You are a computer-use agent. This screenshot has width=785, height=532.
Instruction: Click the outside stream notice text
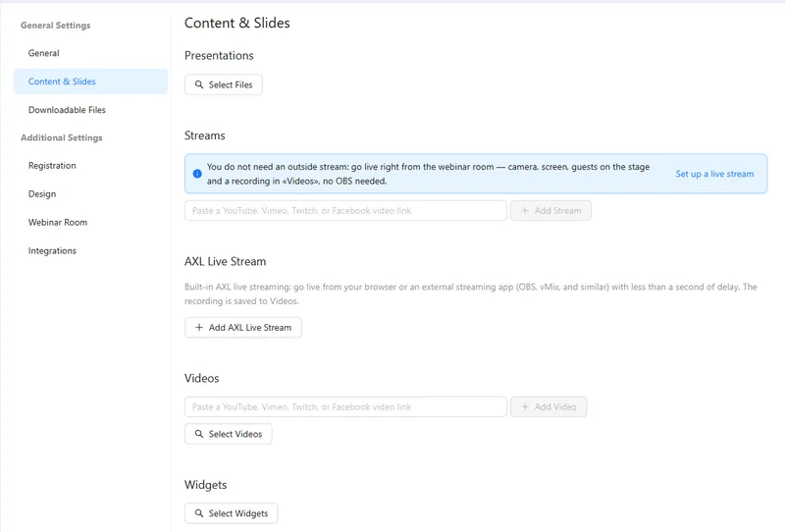428,174
